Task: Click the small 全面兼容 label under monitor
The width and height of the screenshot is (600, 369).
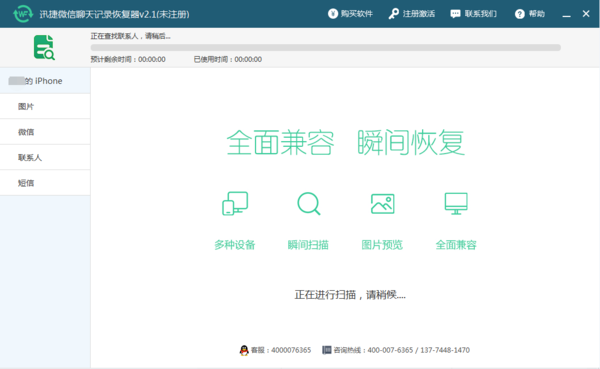Action: tap(456, 245)
